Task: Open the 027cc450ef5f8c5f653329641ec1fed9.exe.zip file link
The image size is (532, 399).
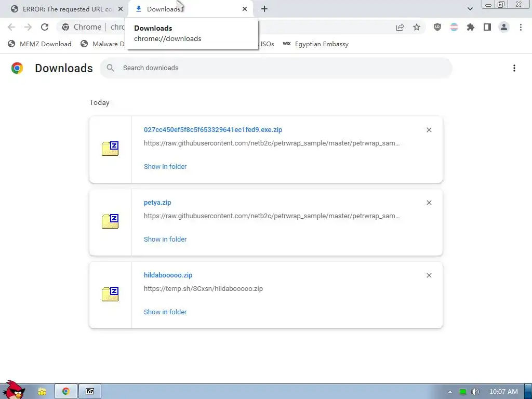Action: tap(213, 129)
